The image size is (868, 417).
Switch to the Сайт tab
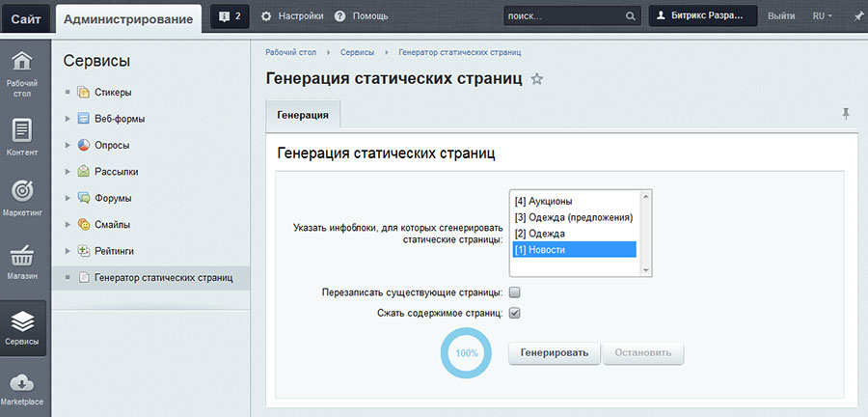(x=26, y=16)
